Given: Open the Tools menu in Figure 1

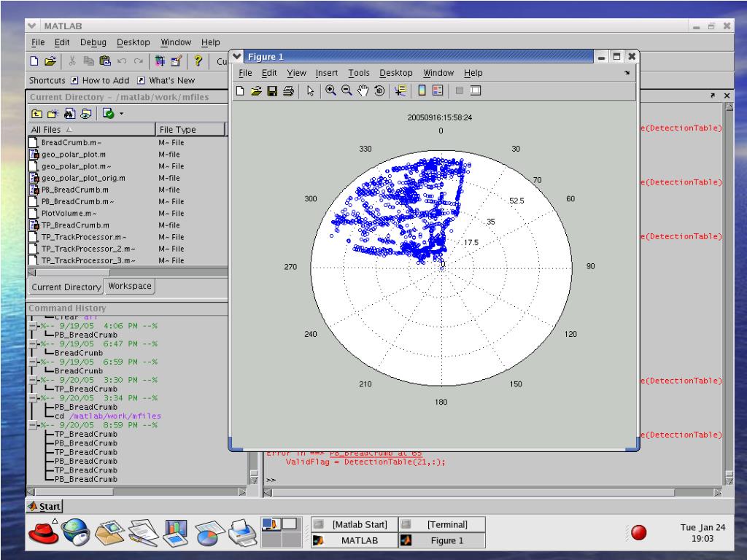Looking at the screenshot, I should click(x=359, y=73).
